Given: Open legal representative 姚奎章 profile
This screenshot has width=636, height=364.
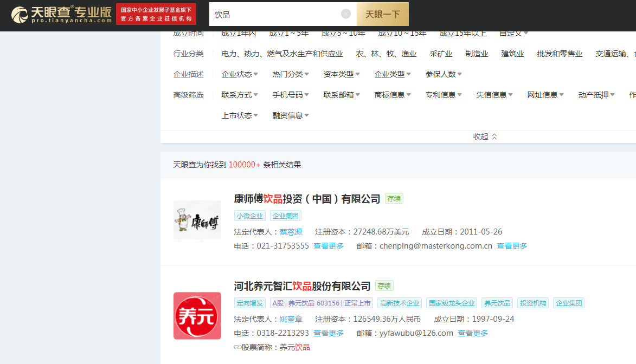Looking at the screenshot, I should click(291, 319).
